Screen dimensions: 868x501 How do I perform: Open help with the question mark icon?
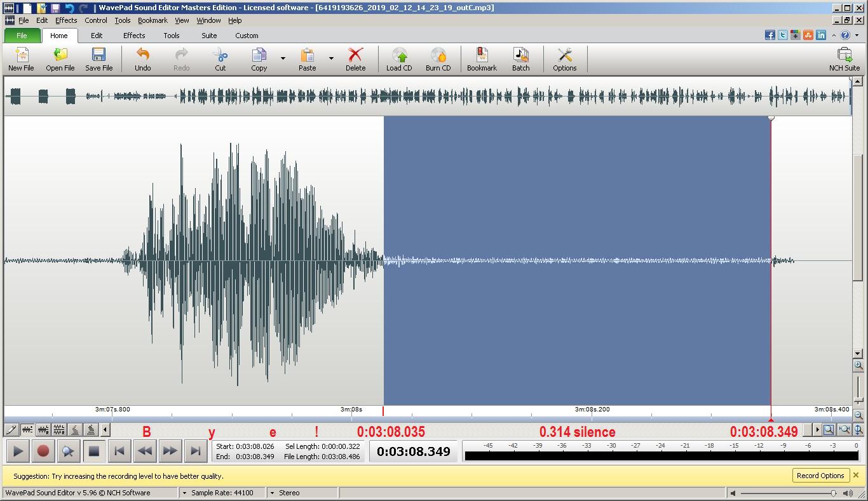[846, 36]
